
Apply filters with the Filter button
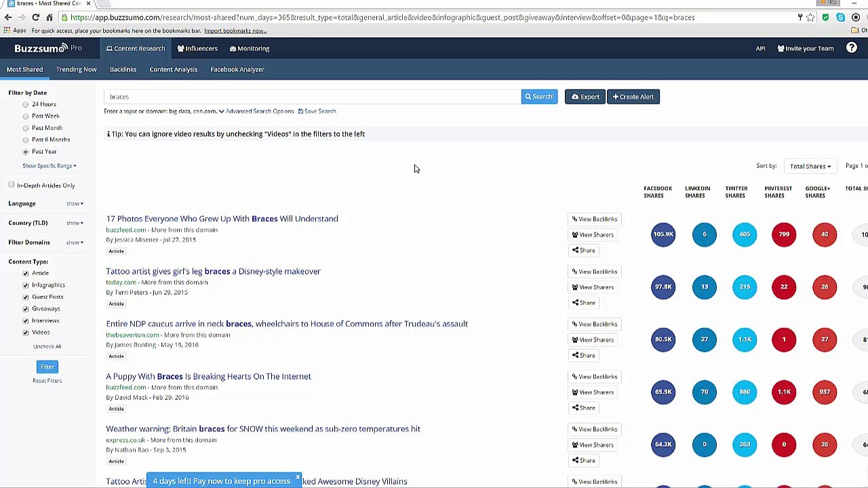(x=47, y=367)
